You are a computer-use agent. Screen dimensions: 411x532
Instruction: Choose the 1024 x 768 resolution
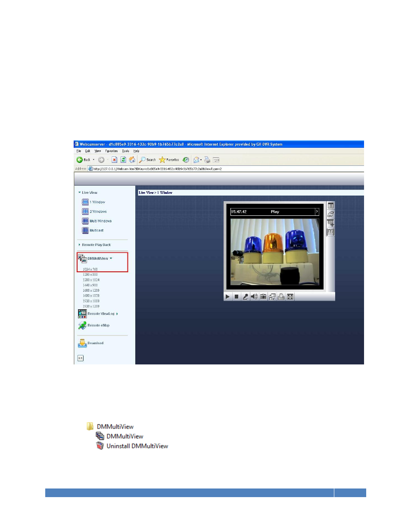pyautogui.click(x=90, y=269)
